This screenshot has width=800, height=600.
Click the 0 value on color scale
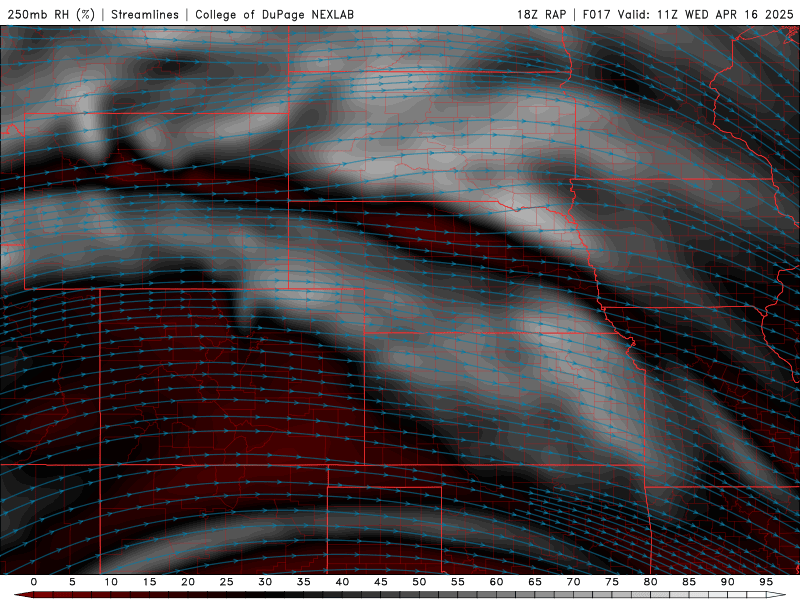tap(34, 582)
